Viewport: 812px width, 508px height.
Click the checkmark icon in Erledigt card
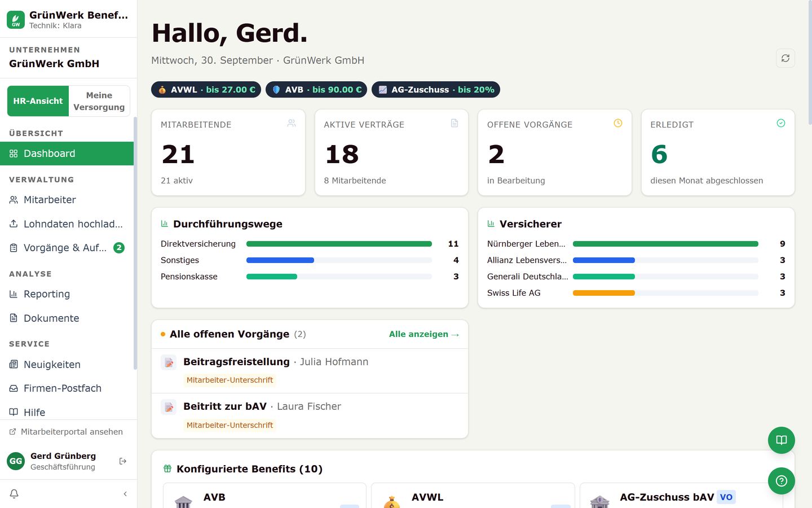coord(781,123)
